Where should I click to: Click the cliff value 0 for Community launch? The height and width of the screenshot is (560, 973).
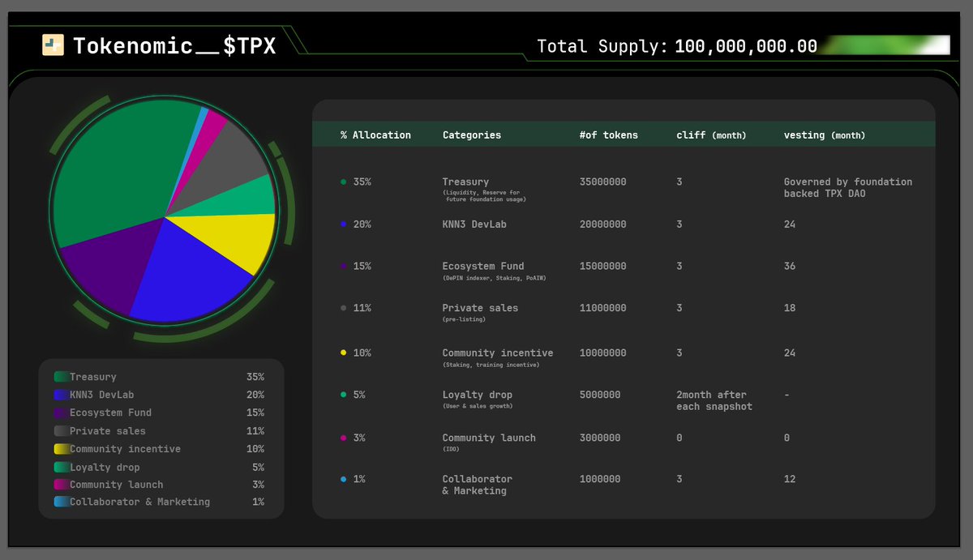coord(679,438)
